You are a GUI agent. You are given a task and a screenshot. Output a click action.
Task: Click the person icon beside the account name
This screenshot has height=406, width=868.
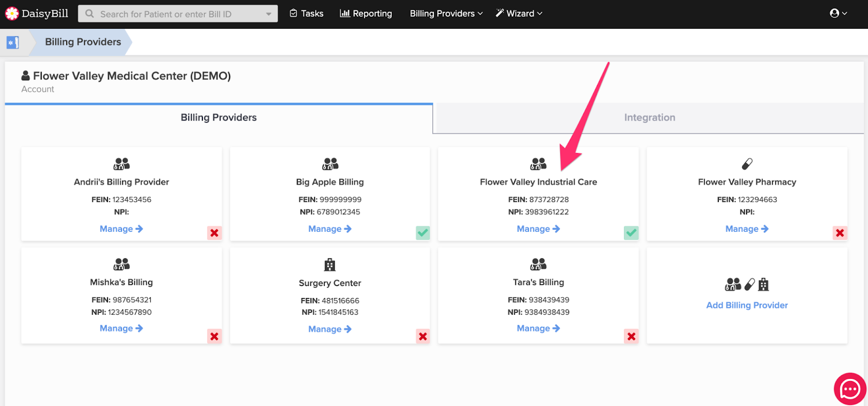25,75
